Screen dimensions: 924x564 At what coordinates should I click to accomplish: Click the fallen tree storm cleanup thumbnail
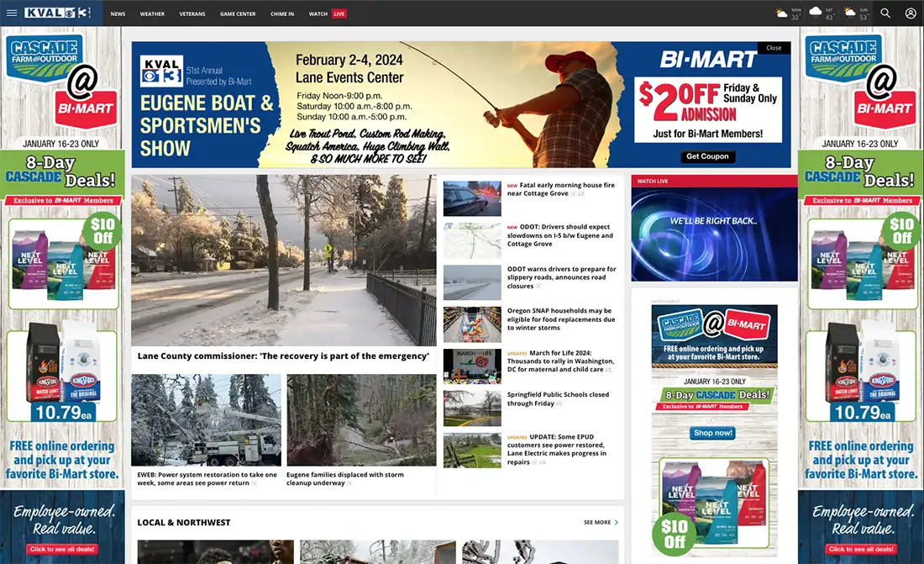(361, 420)
